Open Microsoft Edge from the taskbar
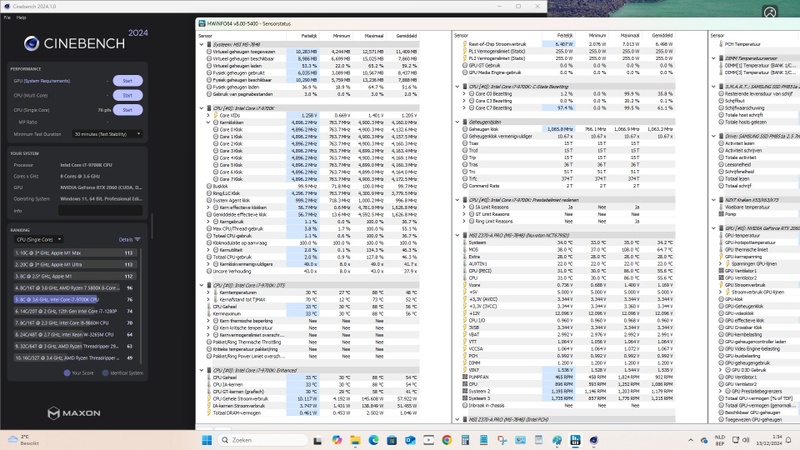Screen dimensions: 800x450 [373, 440]
